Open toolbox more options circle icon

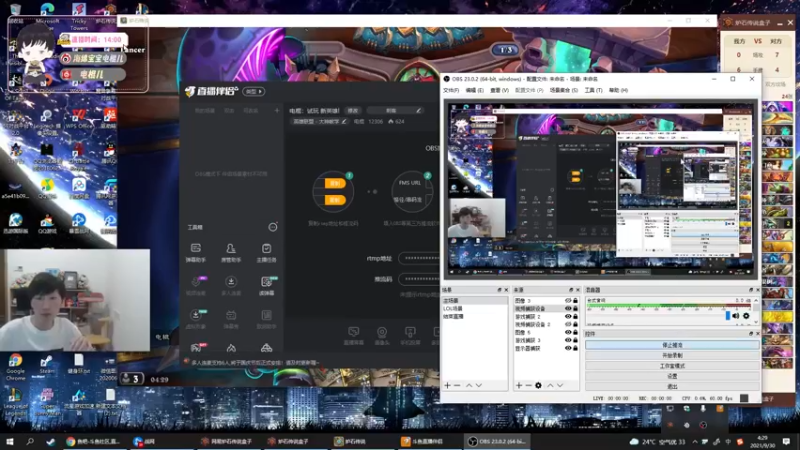tap(273, 227)
